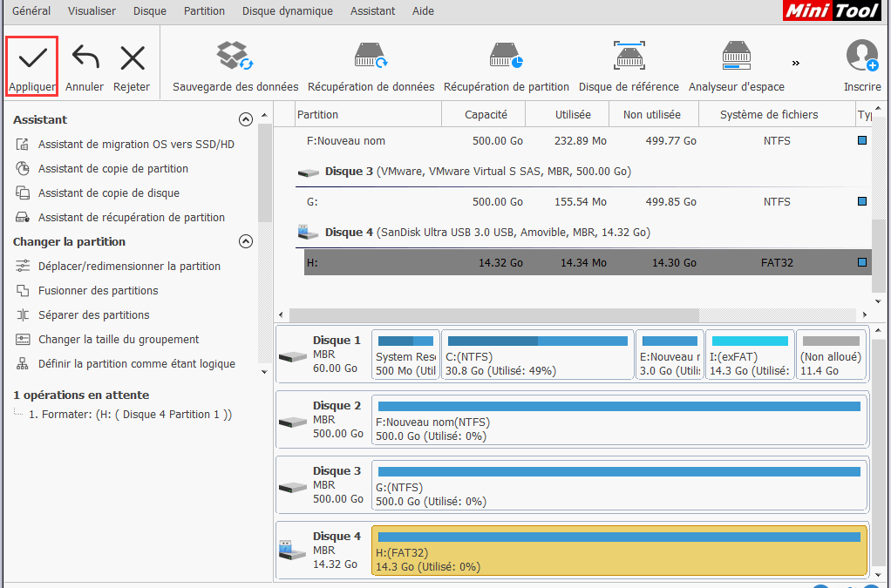
Task: Collapse the Changer la partition section
Action: click(246, 241)
